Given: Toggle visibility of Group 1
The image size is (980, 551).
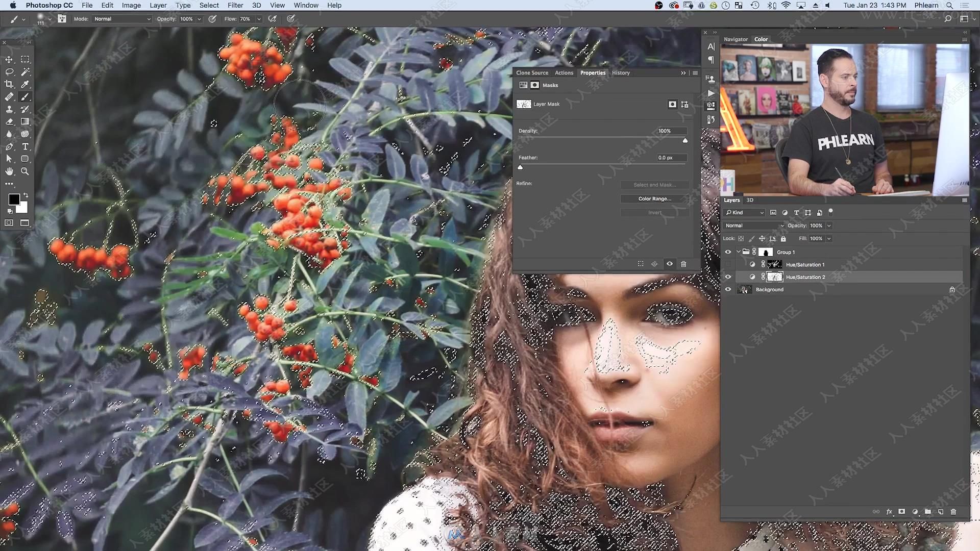Looking at the screenshot, I should [727, 252].
